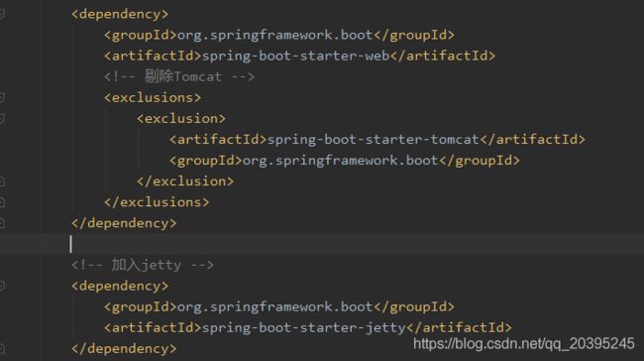This screenshot has height=361, width=644.
Task: Click fold marker beside closing </exclusions> tag
Action: click(x=2, y=202)
